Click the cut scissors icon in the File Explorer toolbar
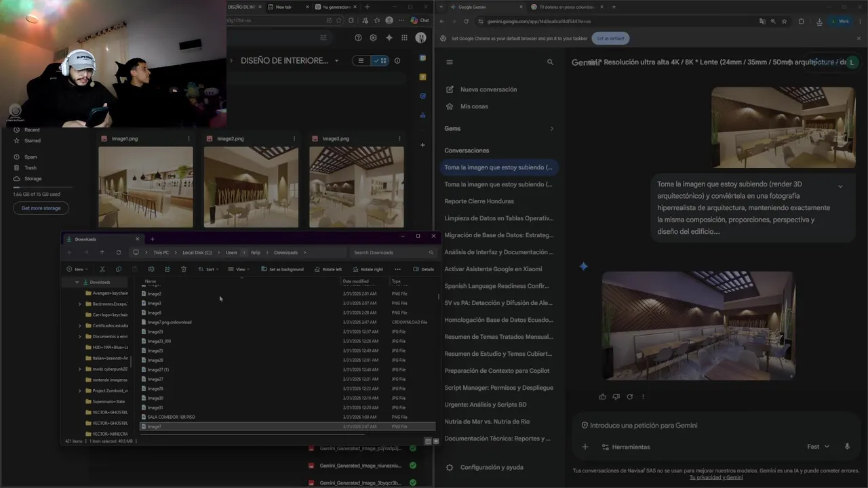The image size is (868, 488). coord(102,269)
